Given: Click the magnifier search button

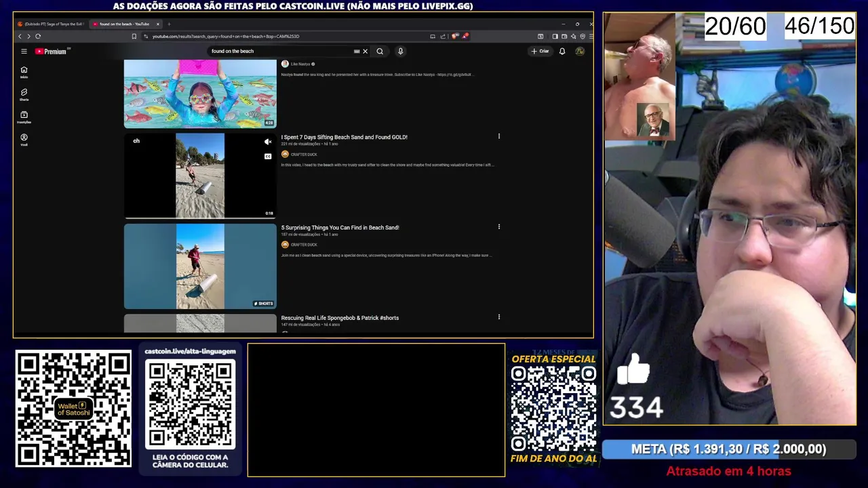Looking at the screenshot, I should 380,51.
